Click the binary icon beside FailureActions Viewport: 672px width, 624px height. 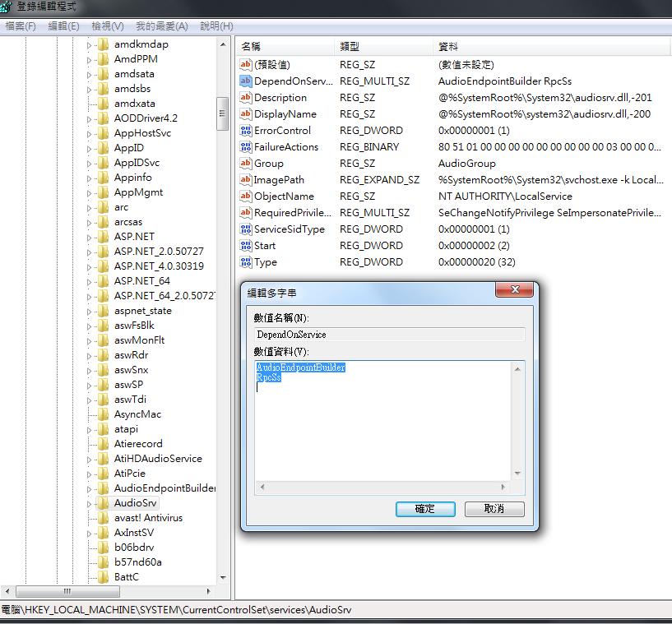coord(246,147)
